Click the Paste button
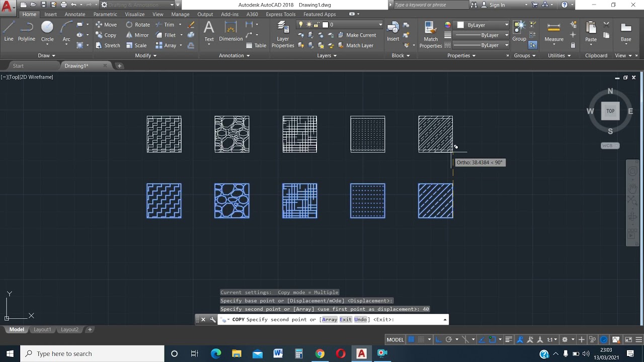The image size is (644, 362). pos(591,31)
